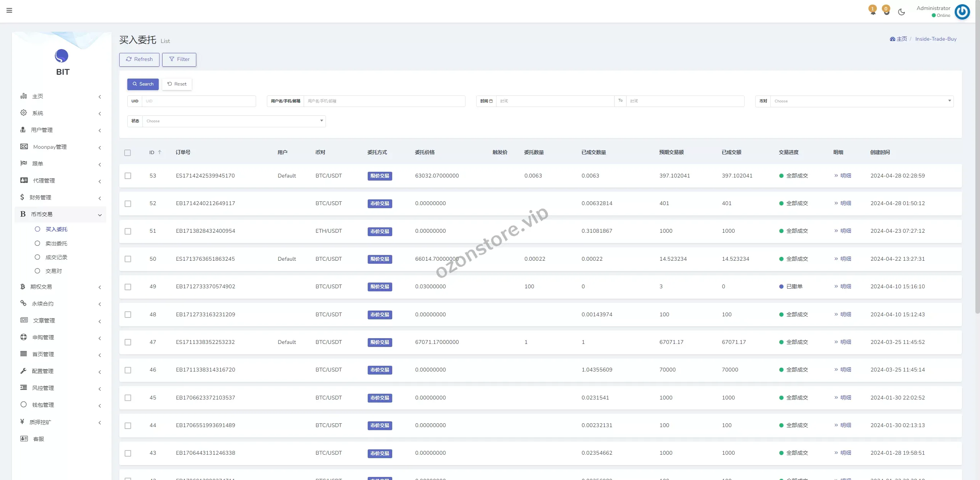
Task: Select 卖出委托 in the sidebar
Action: pos(56,243)
